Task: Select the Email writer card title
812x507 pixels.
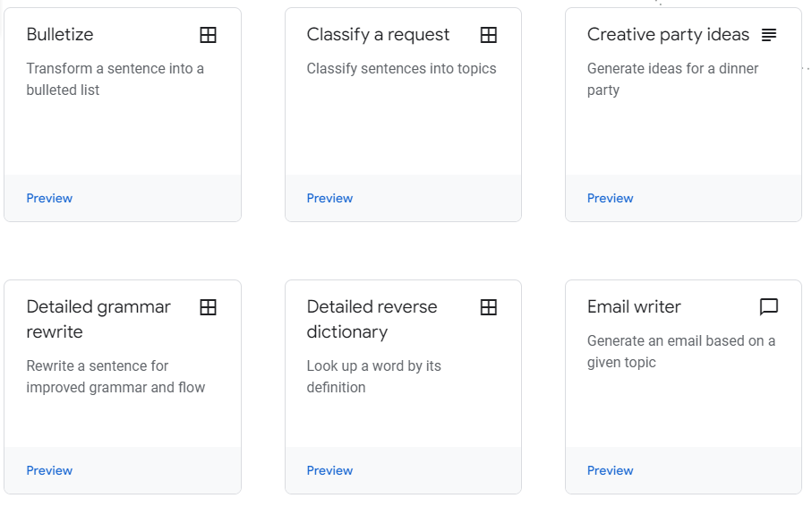Action: point(634,307)
